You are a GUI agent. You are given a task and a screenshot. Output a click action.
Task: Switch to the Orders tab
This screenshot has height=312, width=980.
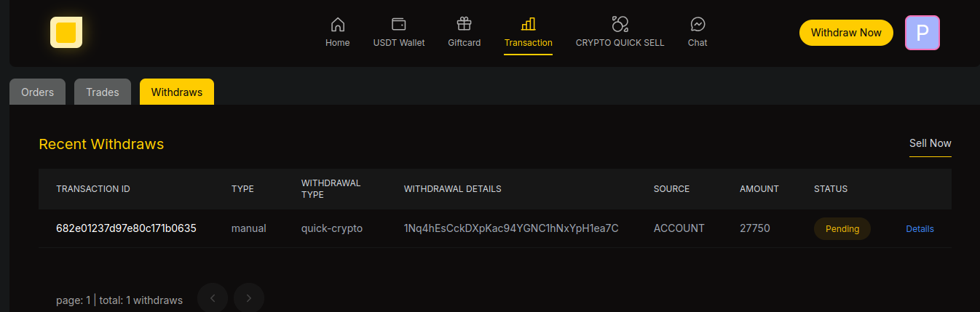tap(38, 92)
